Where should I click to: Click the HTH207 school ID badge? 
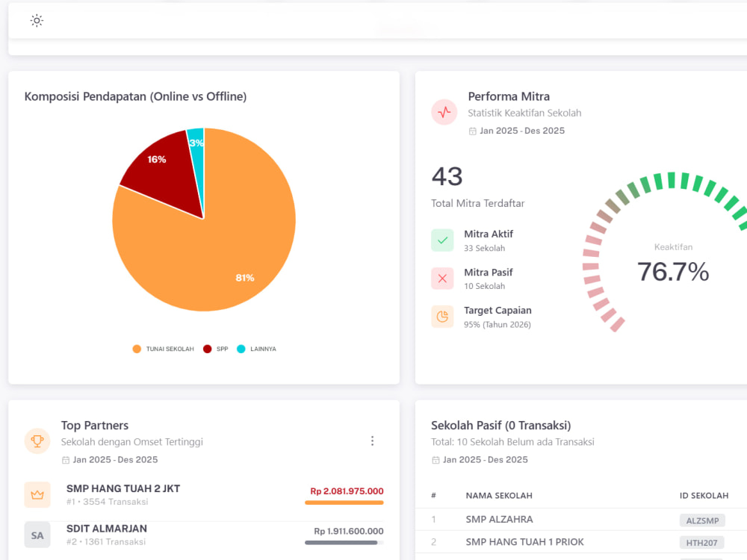click(x=701, y=543)
